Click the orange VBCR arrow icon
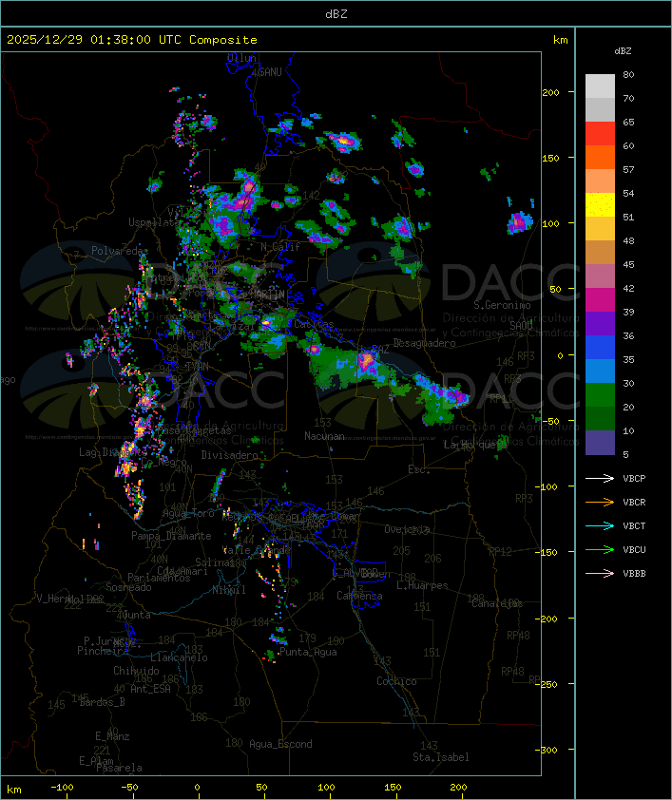Viewport: 672px width, 800px height. pos(600,502)
